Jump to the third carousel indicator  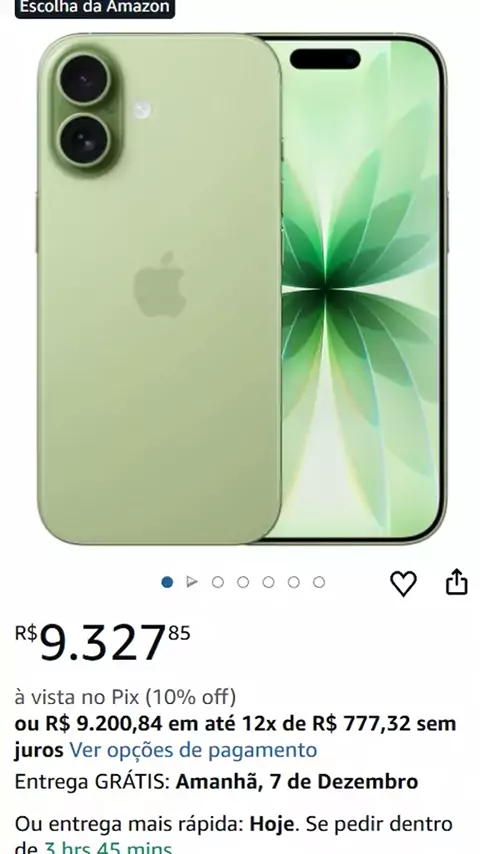(217, 582)
